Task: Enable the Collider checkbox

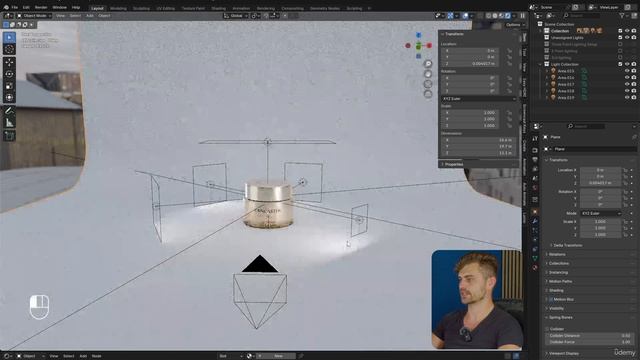Action: click(x=547, y=329)
